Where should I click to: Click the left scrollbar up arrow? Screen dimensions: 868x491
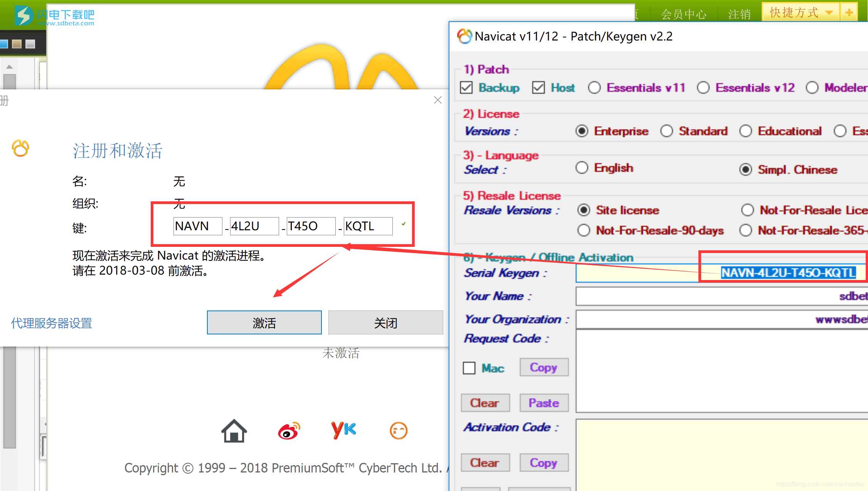10,67
